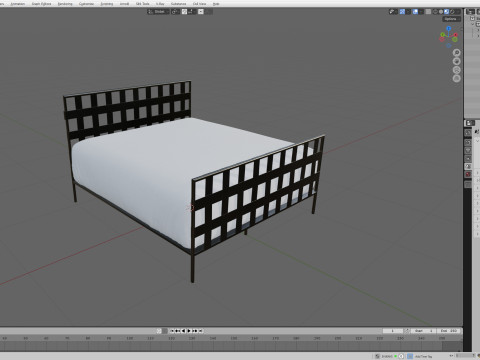The width and height of the screenshot is (480, 360).
Task: Open the Substance tab in top bar
Action: 178,4
